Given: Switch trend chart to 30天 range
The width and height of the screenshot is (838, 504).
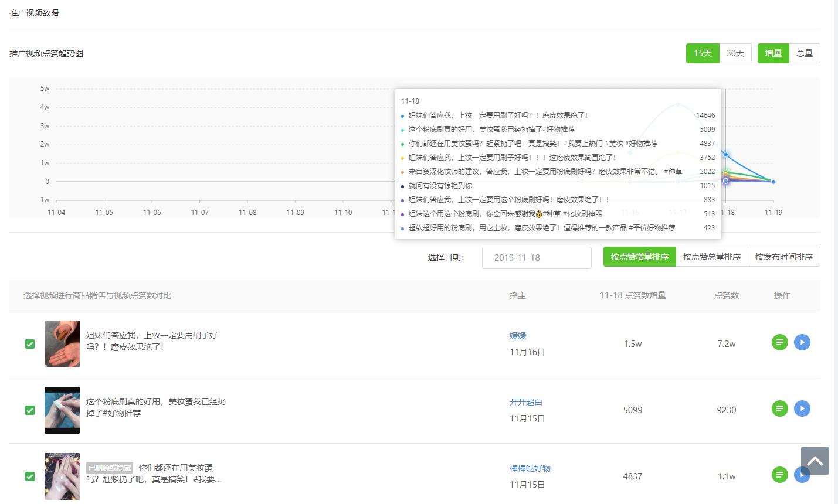Looking at the screenshot, I should (x=735, y=53).
